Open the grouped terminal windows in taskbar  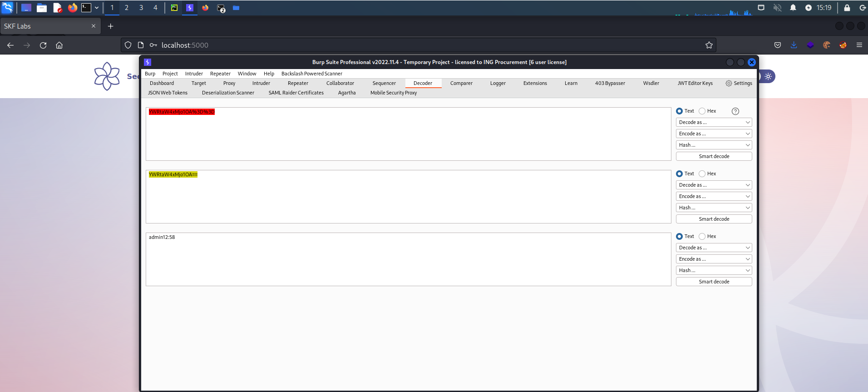[221, 8]
